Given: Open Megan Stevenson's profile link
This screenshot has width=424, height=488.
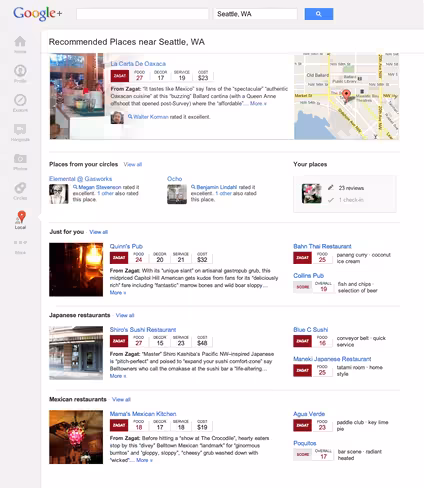Looking at the screenshot, I should 100,187.
